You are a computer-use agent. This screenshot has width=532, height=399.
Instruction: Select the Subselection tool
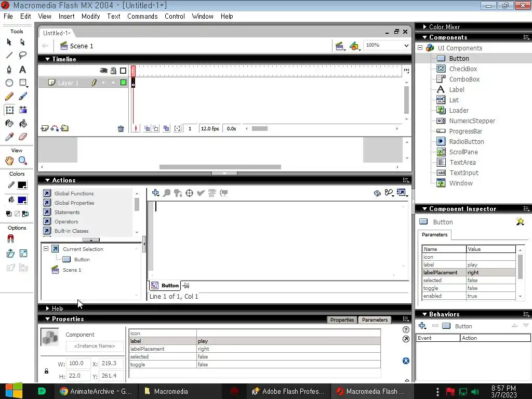pos(22,42)
